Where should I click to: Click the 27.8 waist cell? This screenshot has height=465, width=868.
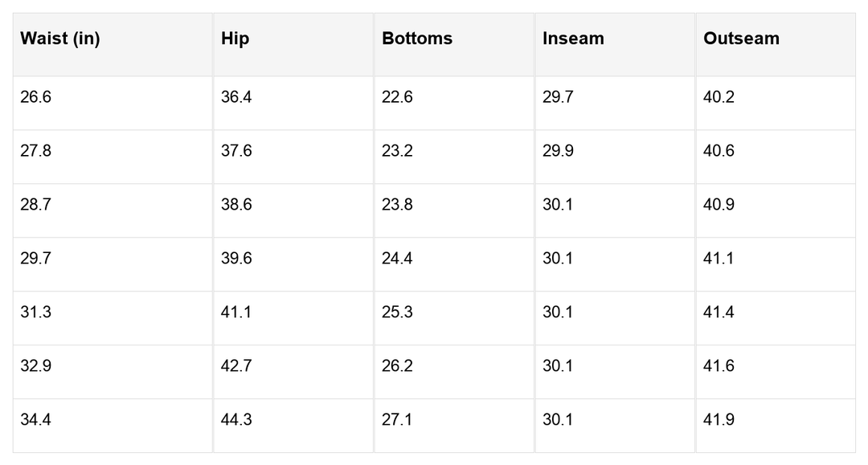(x=35, y=151)
